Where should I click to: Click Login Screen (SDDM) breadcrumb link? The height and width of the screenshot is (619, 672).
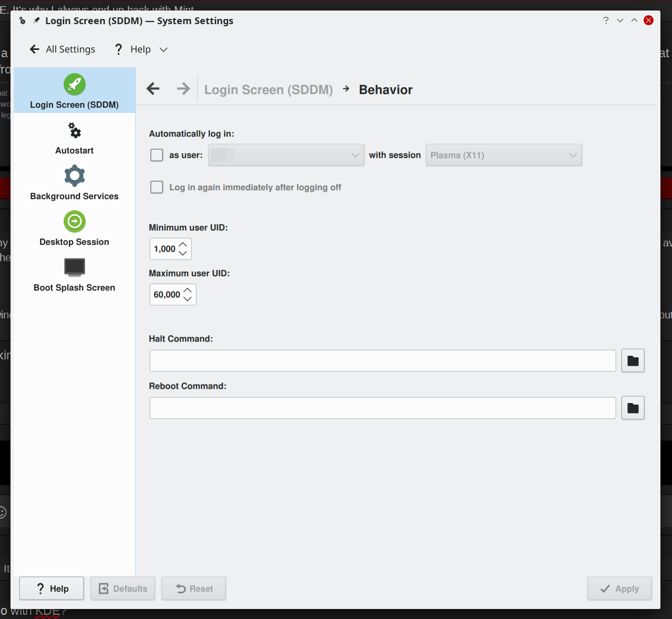tap(269, 90)
